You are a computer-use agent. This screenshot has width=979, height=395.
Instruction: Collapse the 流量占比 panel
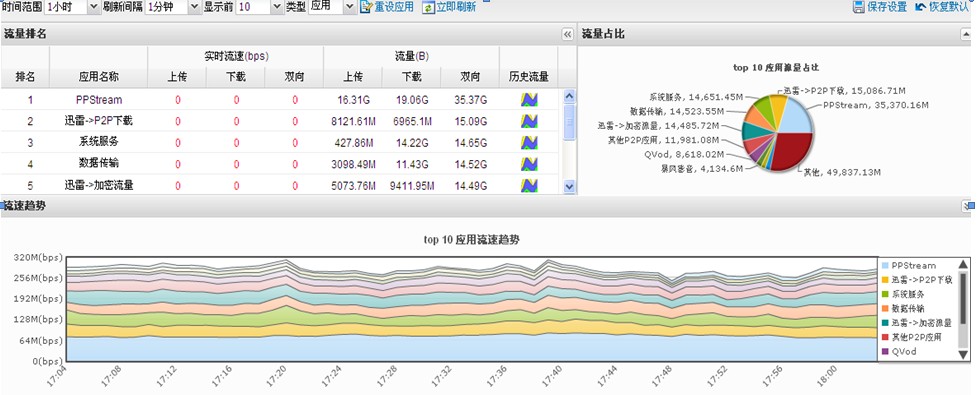pyautogui.click(x=966, y=34)
